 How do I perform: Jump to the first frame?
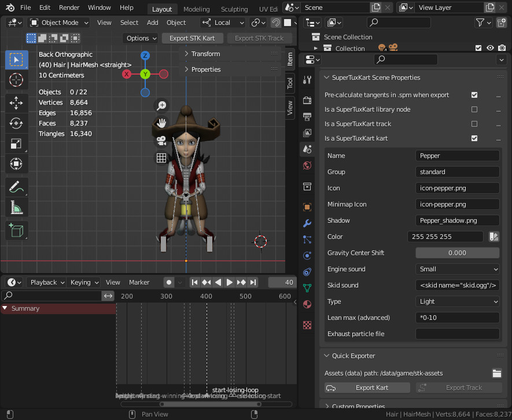194,282
